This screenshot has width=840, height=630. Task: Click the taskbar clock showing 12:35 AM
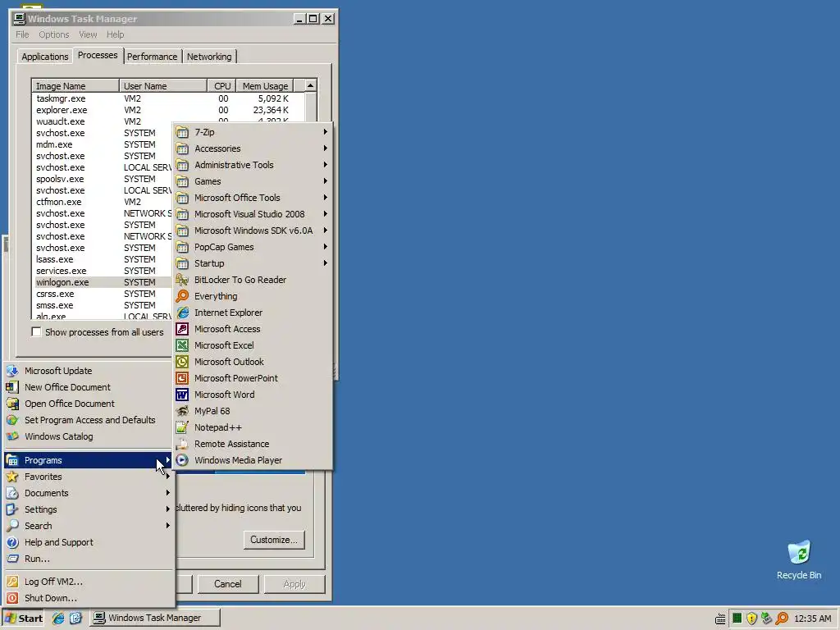(812, 619)
